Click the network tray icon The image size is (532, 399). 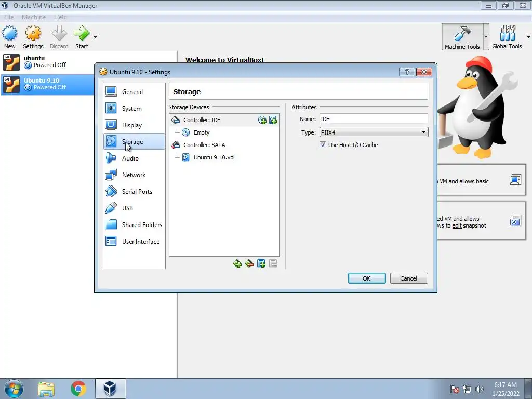click(x=467, y=389)
